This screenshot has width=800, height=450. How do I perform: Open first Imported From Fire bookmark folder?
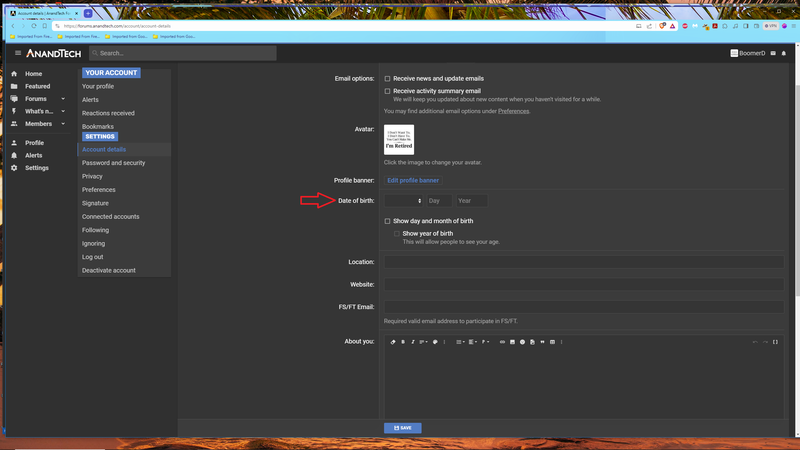pyautogui.click(x=31, y=37)
